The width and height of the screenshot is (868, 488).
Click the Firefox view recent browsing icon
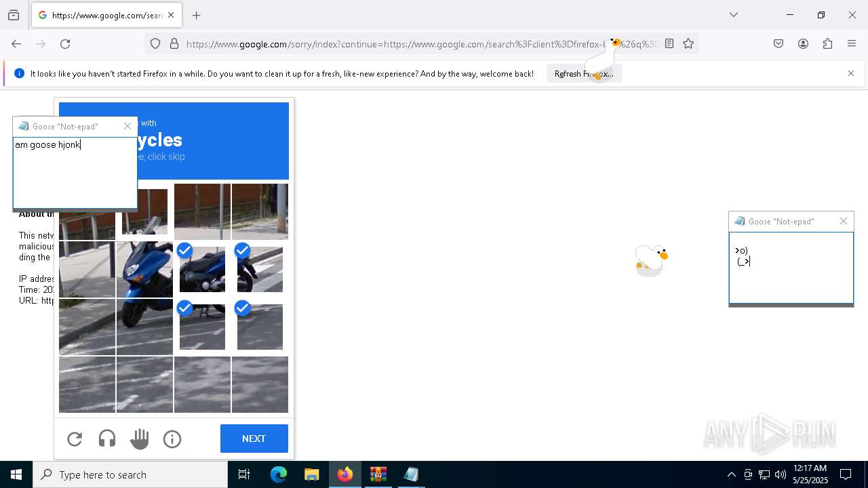point(14,15)
